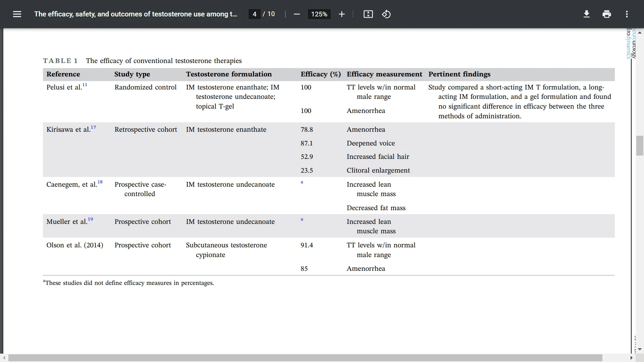
Task: Follow citation 19 next to Mueller et al.
Action: click(x=90, y=219)
